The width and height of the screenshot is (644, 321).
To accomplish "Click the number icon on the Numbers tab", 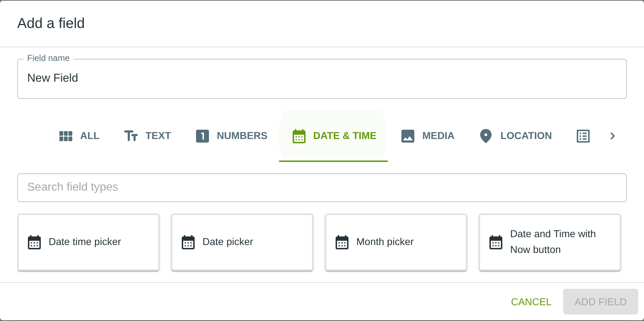I will pos(203,136).
